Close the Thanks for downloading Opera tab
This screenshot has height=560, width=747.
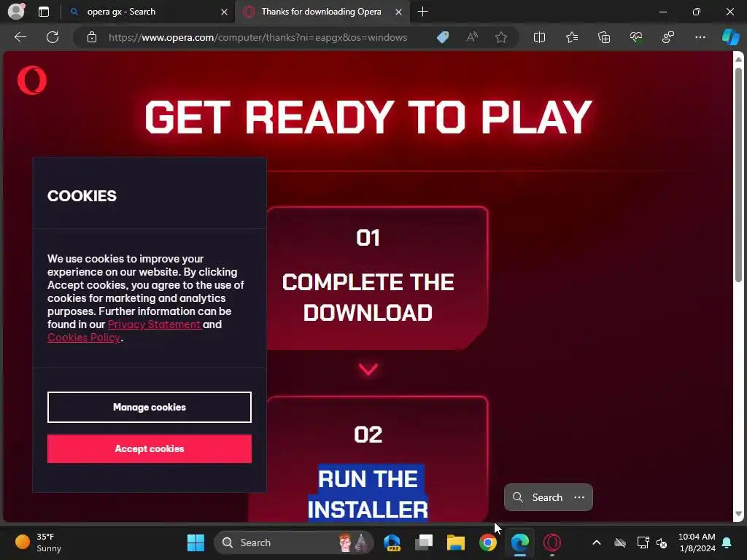[399, 12]
